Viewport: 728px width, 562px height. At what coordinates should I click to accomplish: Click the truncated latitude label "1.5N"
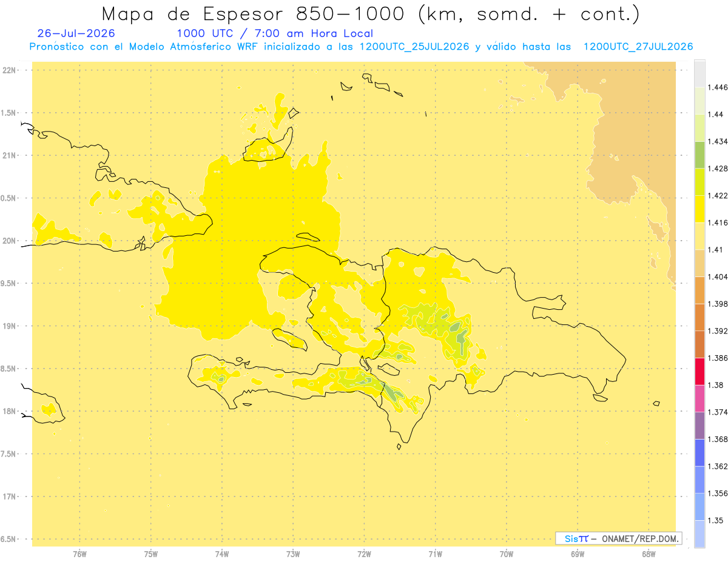[10, 113]
